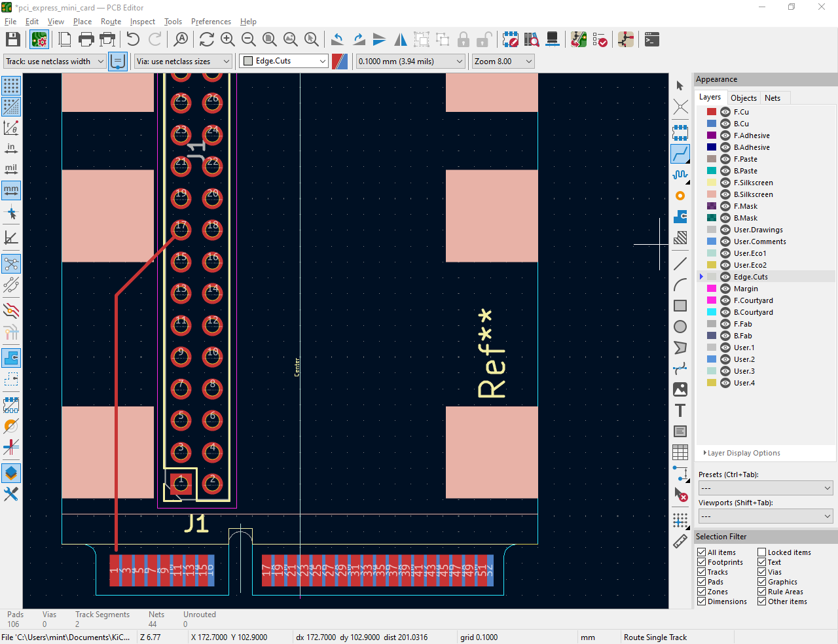Open the Inspect menu

click(x=142, y=22)
